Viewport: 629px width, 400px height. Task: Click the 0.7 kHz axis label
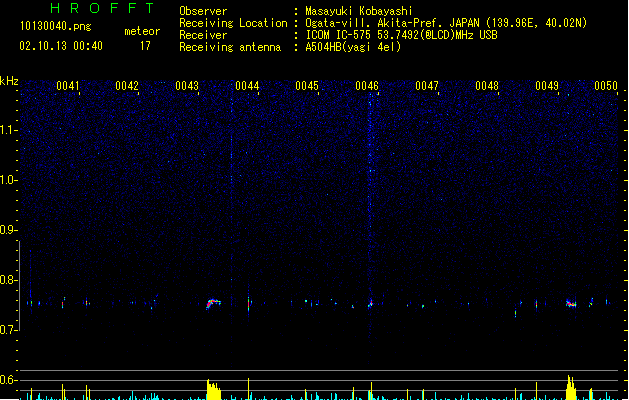(x=9, y=330)
